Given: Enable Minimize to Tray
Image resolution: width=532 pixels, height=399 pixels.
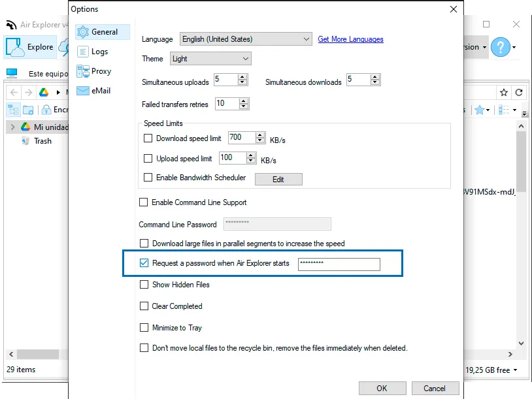Looking at the screenshot, I should [x=144, y=327].
